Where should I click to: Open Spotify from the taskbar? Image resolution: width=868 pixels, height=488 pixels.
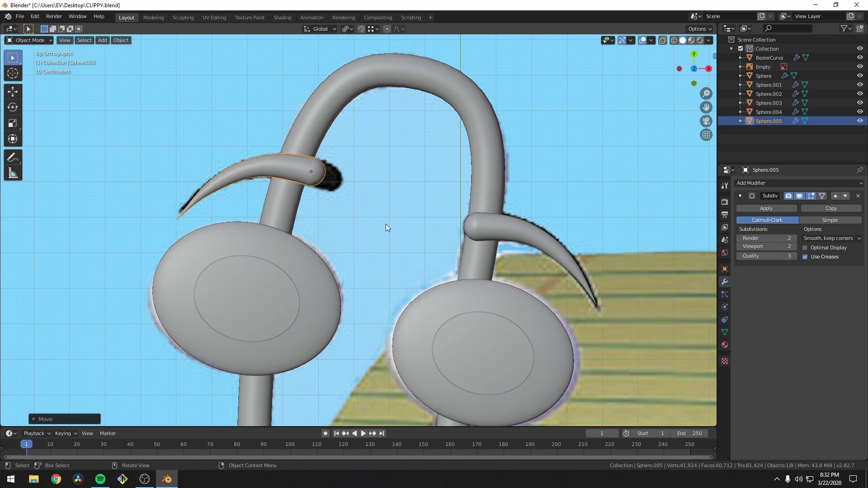pyautogui.click(x=100, y=479)
